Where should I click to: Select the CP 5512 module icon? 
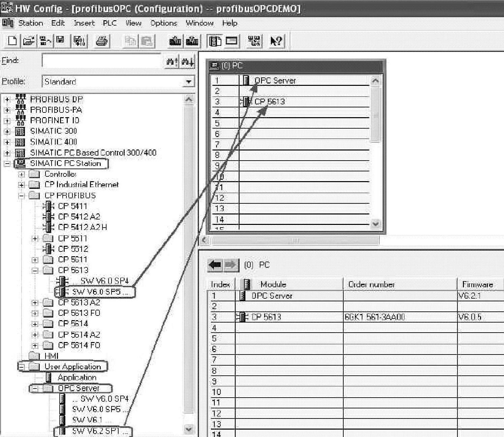[x=49, y=249]
